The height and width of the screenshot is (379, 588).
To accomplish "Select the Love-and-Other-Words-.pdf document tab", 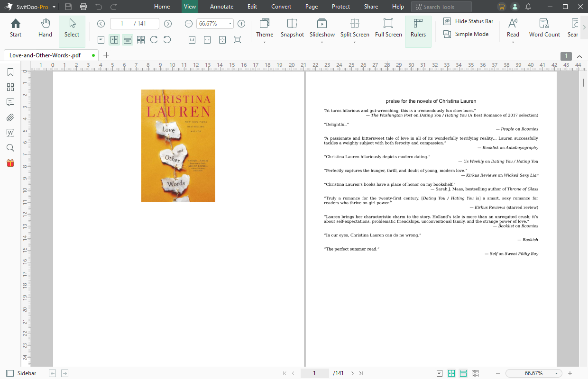I will 51,55.
